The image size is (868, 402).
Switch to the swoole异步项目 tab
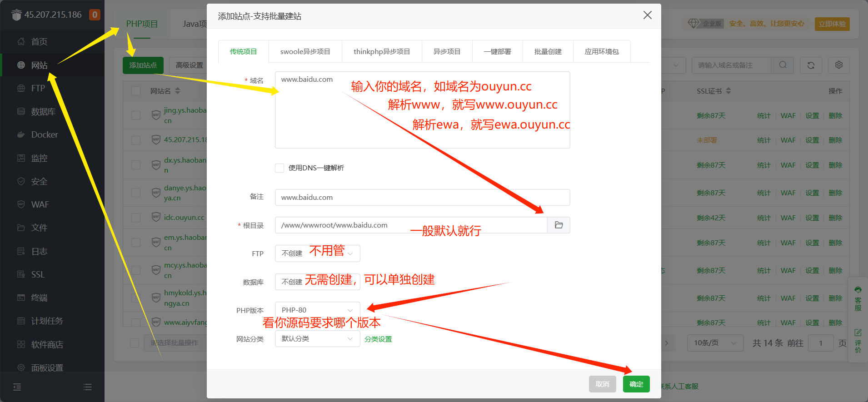305,52
